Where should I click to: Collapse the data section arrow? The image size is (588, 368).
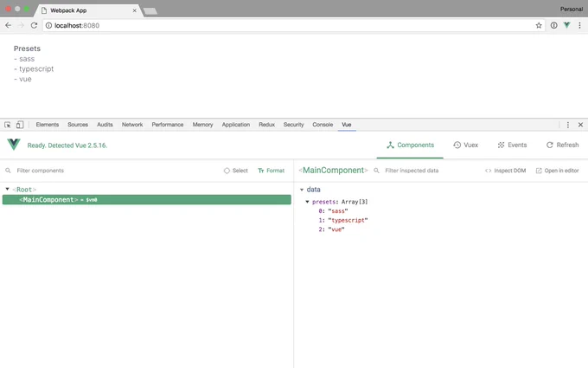302,190
